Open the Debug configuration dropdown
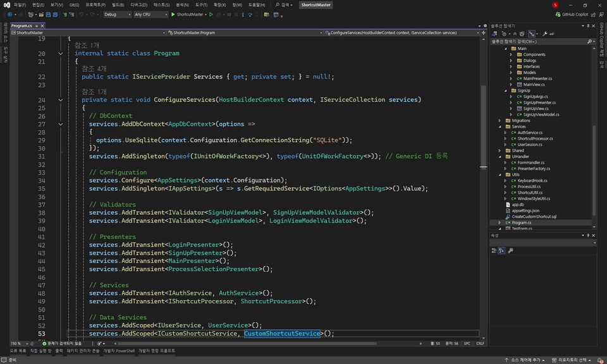 pyautogui.click(x=118, y=15)
